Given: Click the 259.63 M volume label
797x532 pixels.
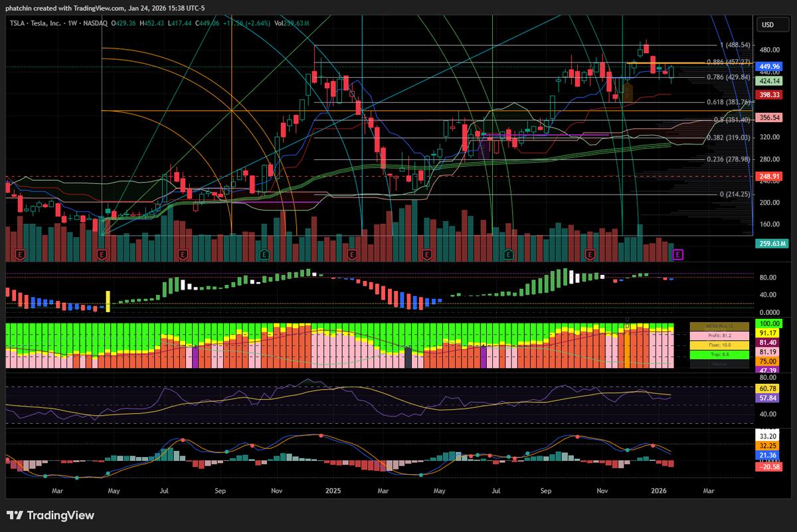Looking at the screenshot, I should click(x=772, y=244).
